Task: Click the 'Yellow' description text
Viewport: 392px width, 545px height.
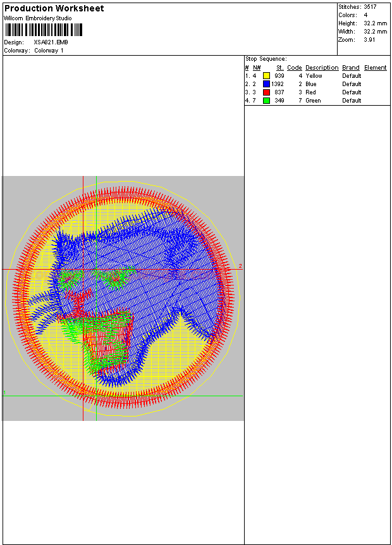Action: [x=314, y=75]
